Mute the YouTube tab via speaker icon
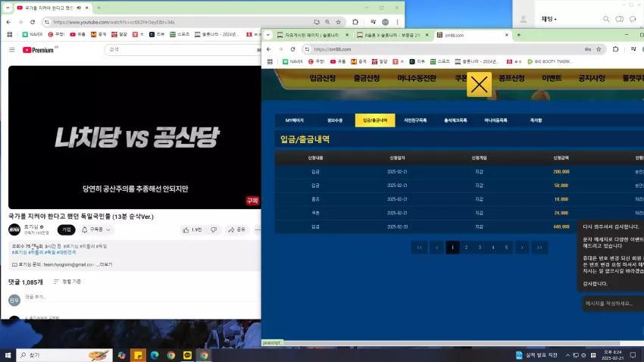This screenshot has height=362, width=644. click(79, 8)
